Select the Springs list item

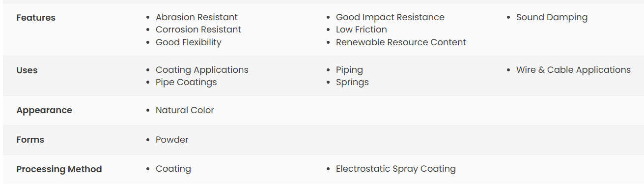click(352, 82)
